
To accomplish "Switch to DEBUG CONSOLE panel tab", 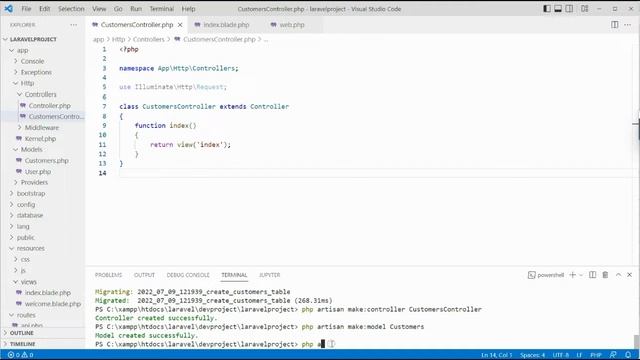I will [188, 275].
